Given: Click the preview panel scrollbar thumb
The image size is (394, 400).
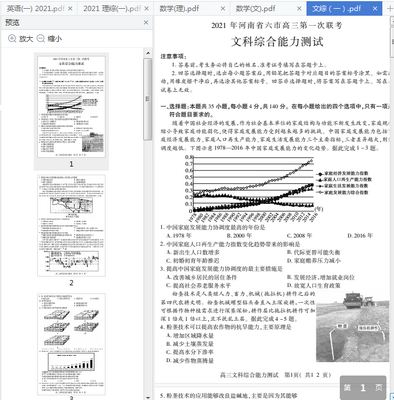Looking at the screenshot, I should coord(148,99).
